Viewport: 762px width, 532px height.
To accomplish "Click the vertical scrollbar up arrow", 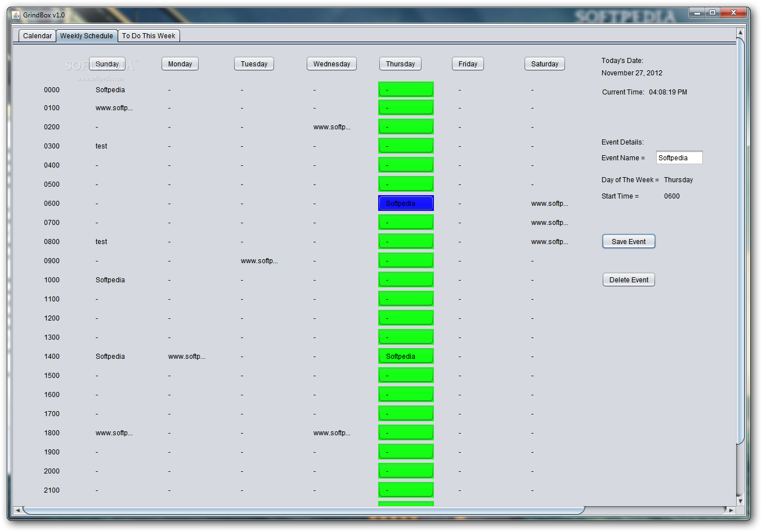I will click(x=740, y=32).
